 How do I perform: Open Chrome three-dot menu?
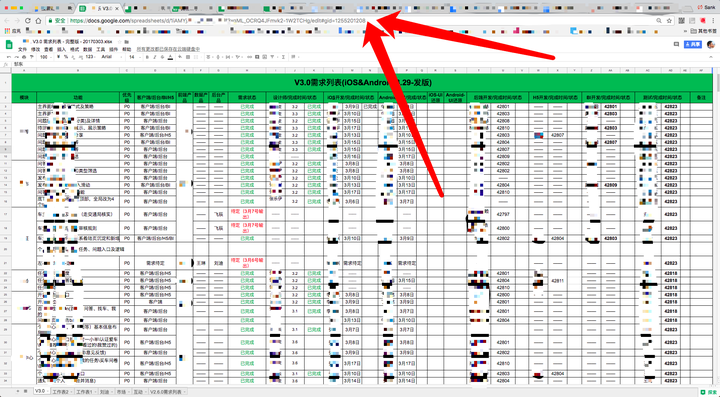[x=713, y=21]
